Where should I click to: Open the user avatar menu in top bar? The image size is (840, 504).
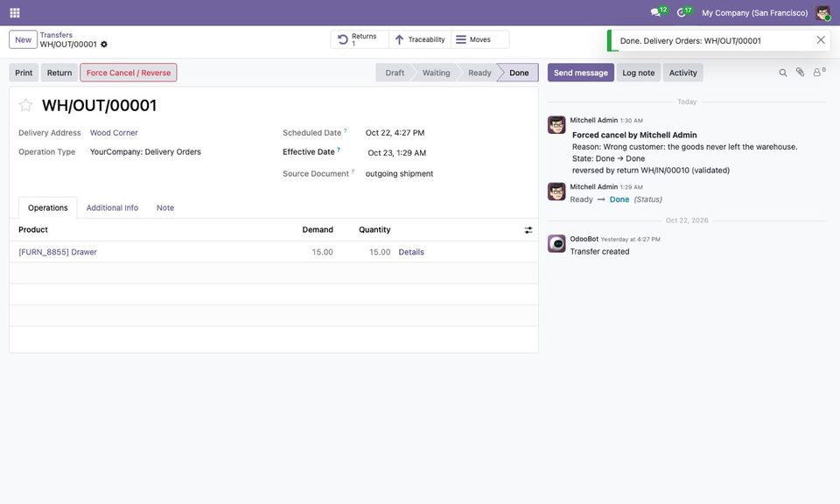pos(822,13)
